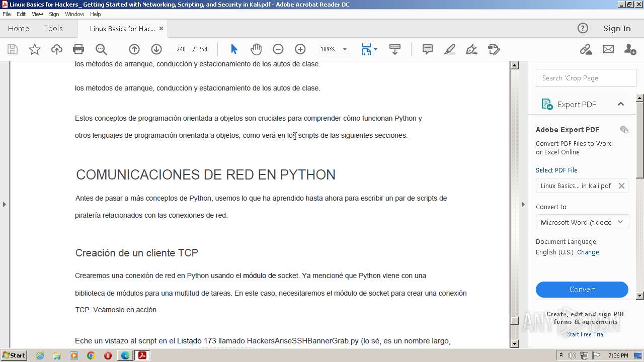Click the Convert button
Viewport: 644px width, 362px height.
pos(582,290)
